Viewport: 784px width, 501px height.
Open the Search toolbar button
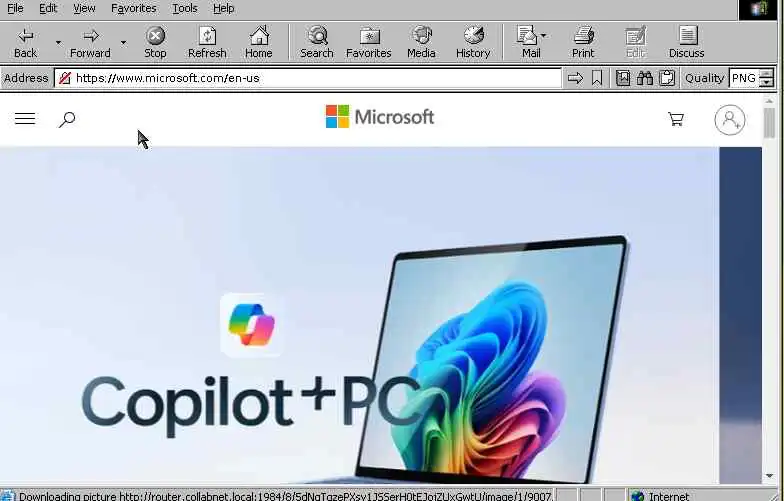(x=316, y=43)
